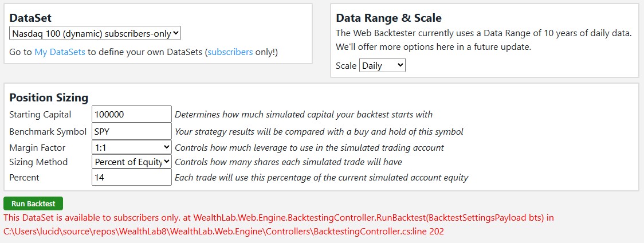Viewport: 644px width, 243px height.
Task: Expand the Scale dropdown set to Daily
Action: coord(382,65)
